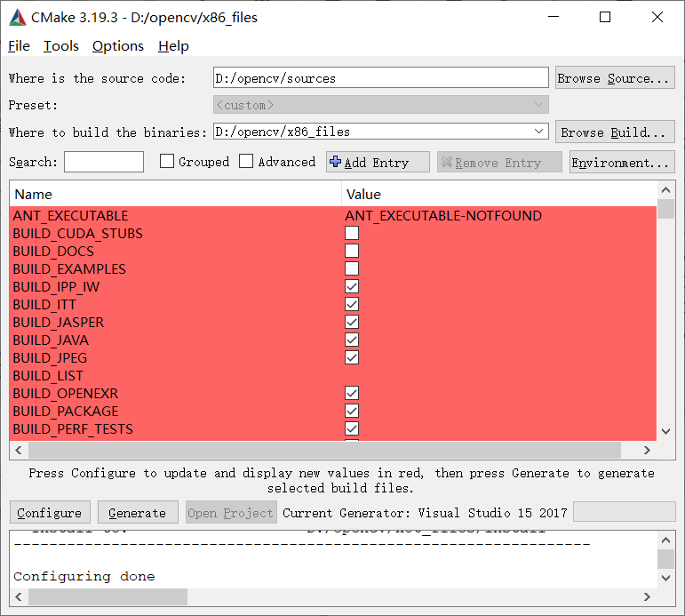This screenshot has width=685, height=616.
Task: Uncheck the BUILD_ITT checkbox
Action: [352, 304]
